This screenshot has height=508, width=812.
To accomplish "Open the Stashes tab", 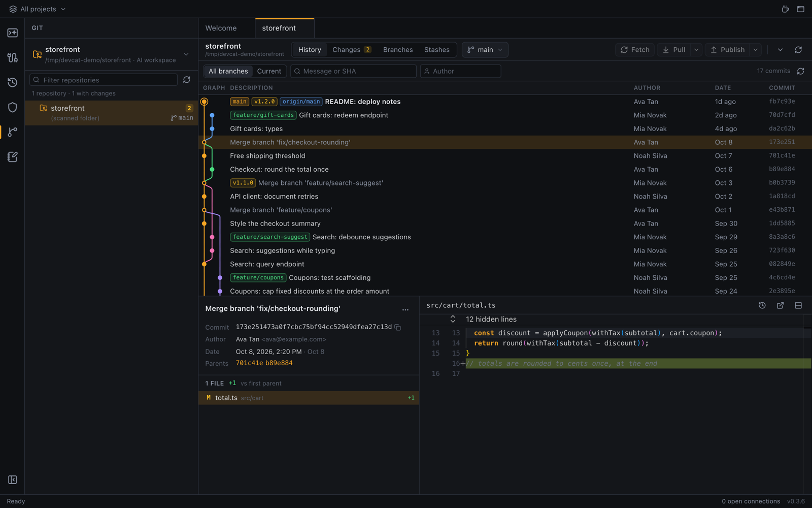I will click(x=437, y=50).
